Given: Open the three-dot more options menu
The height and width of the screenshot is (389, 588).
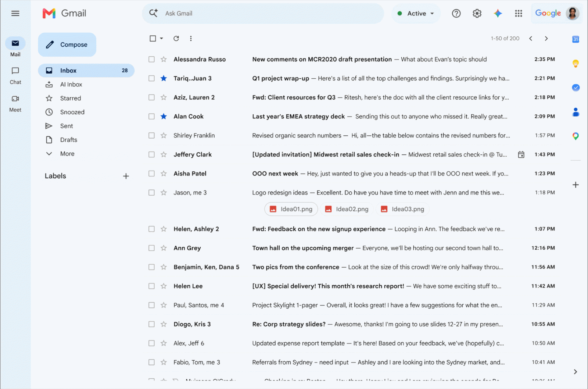Looking at the screenshot, I should (191, 38).
